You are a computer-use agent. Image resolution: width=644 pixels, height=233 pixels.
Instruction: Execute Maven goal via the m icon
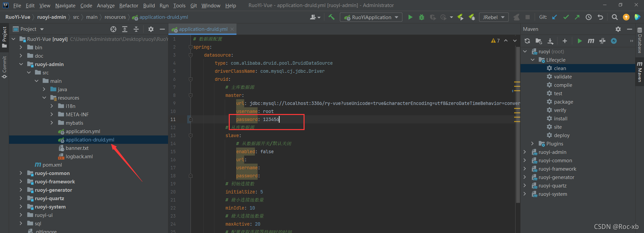591,41
